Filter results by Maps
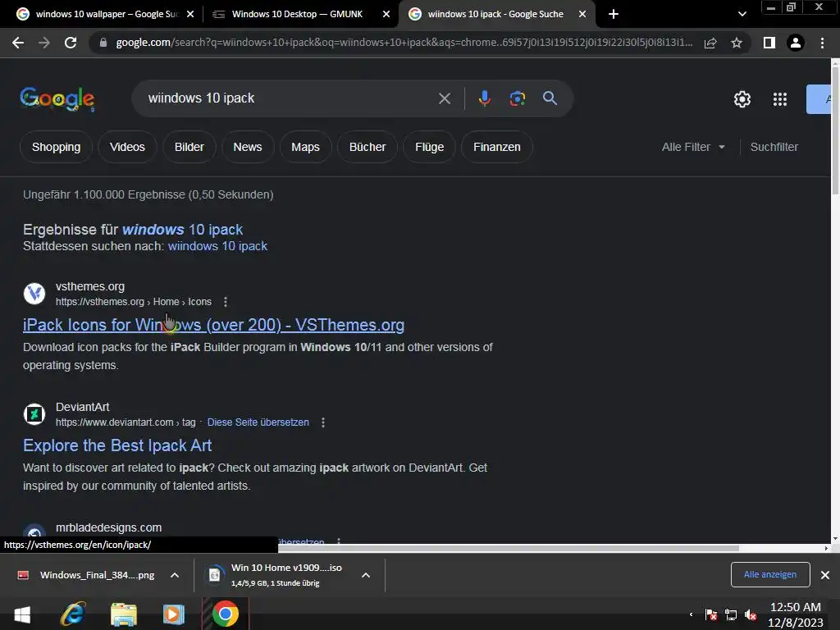 point(305,147)
